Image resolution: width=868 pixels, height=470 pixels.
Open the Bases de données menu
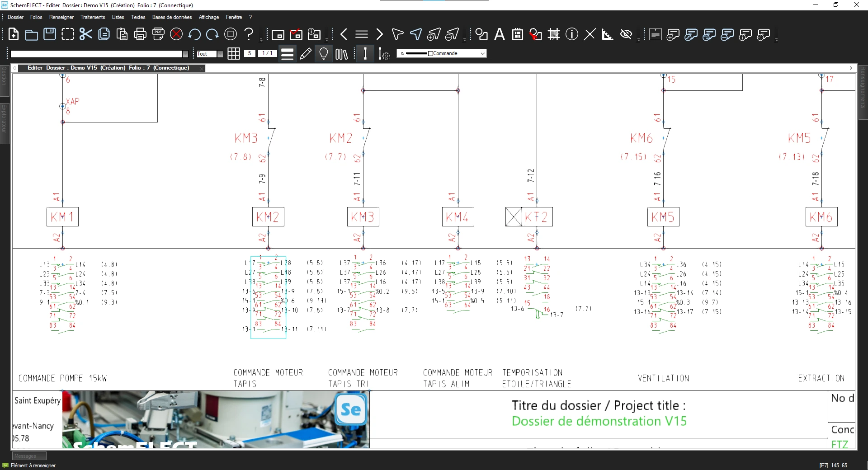click(x=172, y=17)
